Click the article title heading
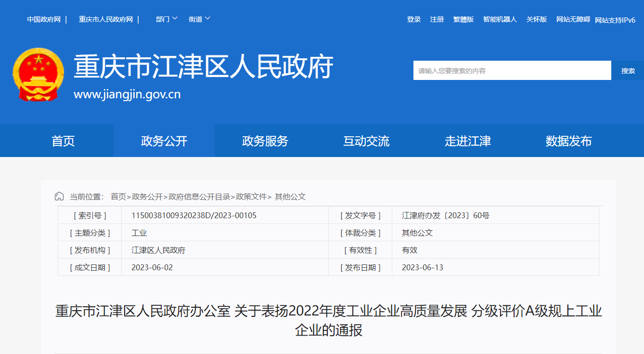This screenshot has height=354, width=644. (329, 320)
